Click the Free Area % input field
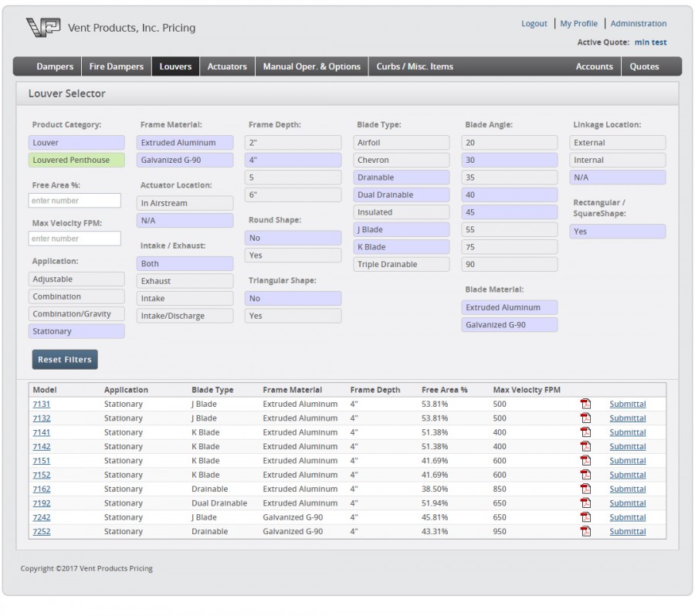 [75, 201]
